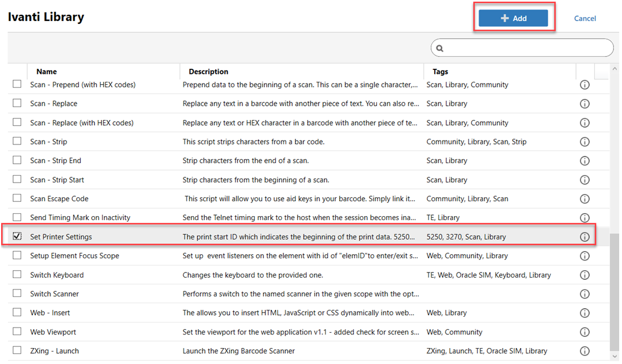Viewport: 622px width, 364px height.
Task: Click 'Switch Scanner' script name
Action: [54, 294]
